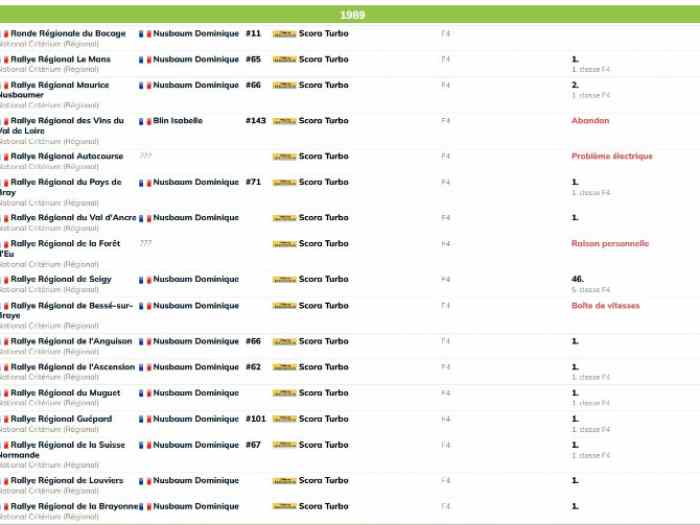The image size is (700, 525).
Task: Click the 'Abandon' result text
Action: coord(590,121)
